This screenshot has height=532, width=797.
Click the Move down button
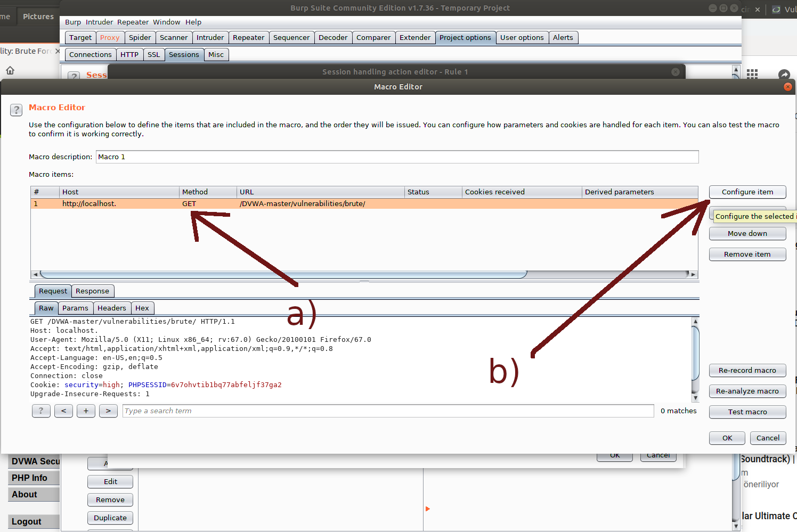pyautogui.click(x=747, y=233)
